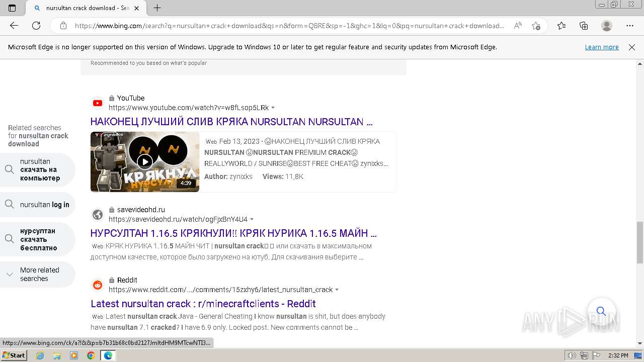Launch Google Chrome from taskbar
Screen dimensions: 644x362
91,355
